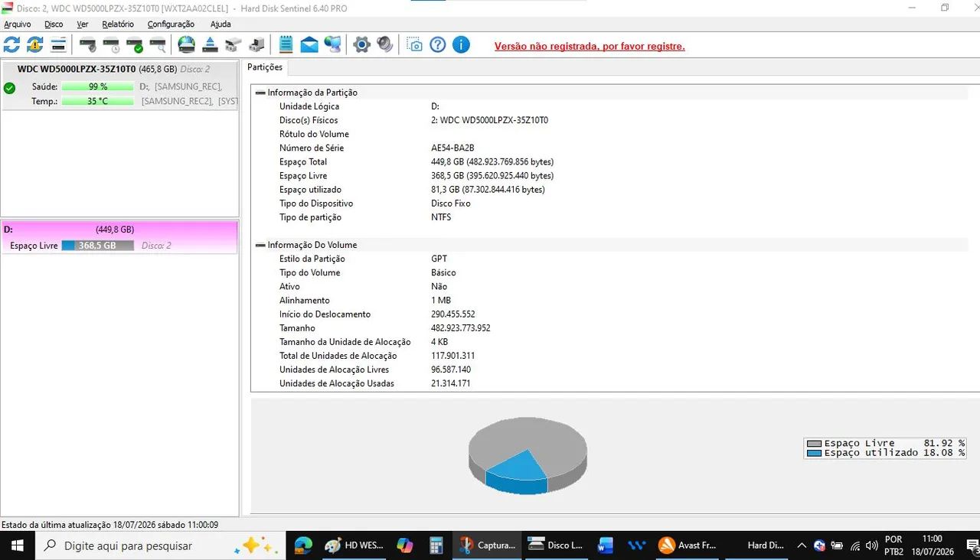Show hidden tray icons chevron

[x=802, y=545]
